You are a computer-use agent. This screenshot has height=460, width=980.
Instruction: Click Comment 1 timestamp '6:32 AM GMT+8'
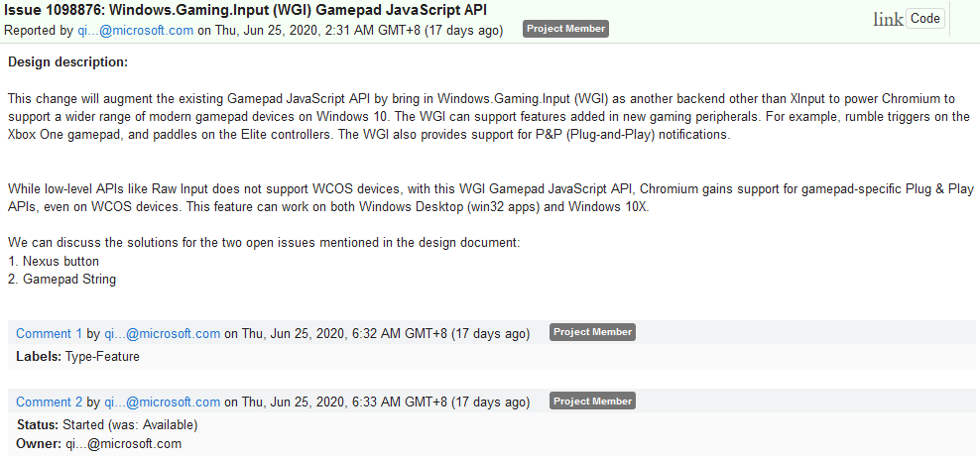(400, 334)
